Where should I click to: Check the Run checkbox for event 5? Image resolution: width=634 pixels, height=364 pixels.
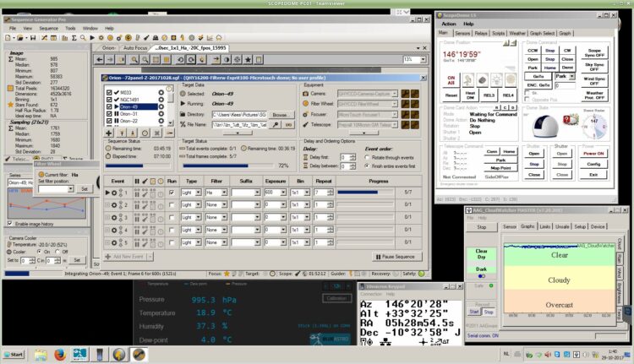(x=172, y=242)
